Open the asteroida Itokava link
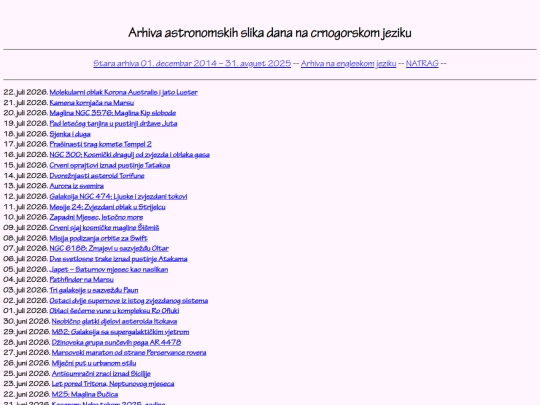The width and height of the screenshot is (540, 405). click(x=114, y=321)
